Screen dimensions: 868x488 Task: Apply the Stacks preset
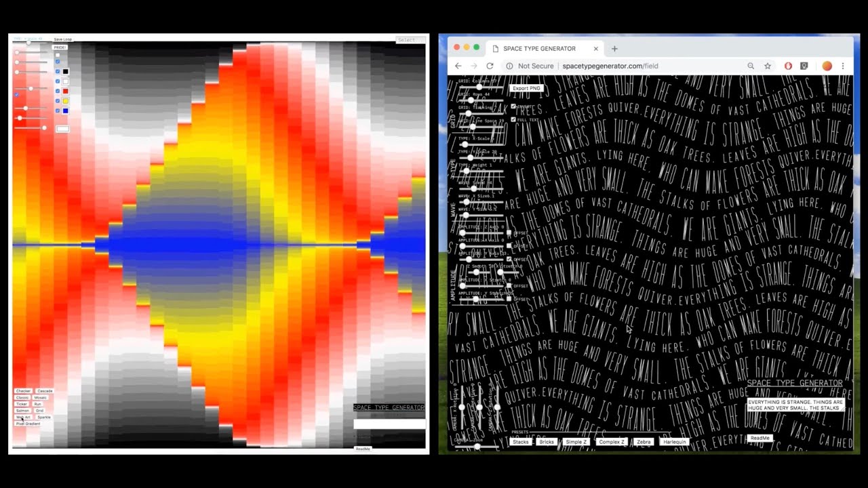(x=521, y=441)
